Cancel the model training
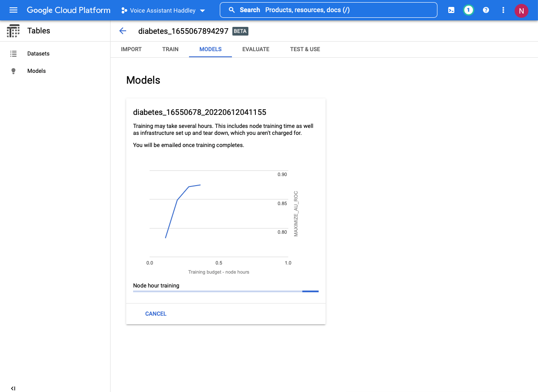Viewport: 538px width, 392px height. [x=156, y=314]
